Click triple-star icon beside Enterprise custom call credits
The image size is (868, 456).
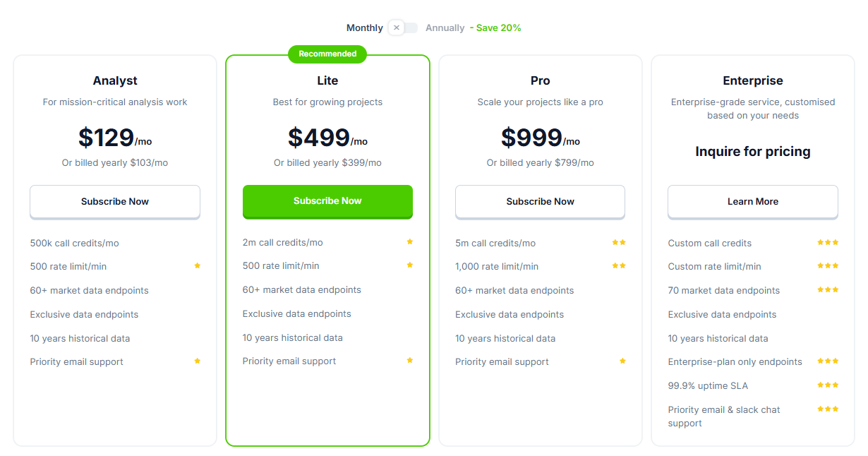pyautogui.click(x=828, y=243)
